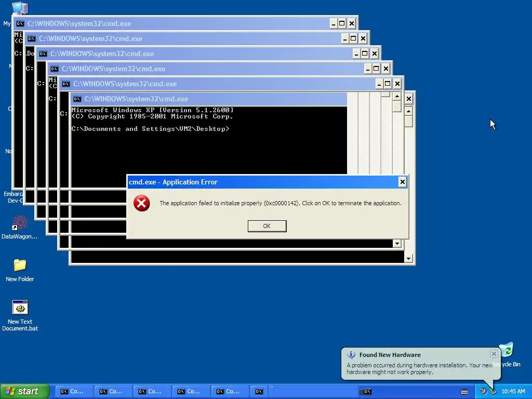Click the frontmost cmd window's scrollbar thumb

408,121
